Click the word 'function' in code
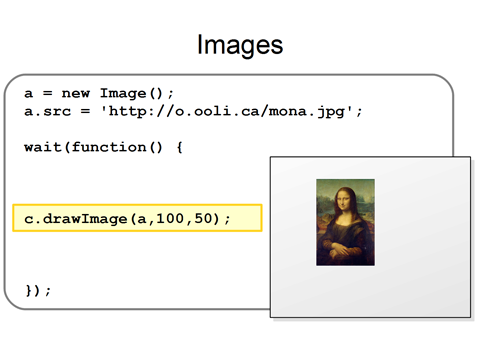 109,147
